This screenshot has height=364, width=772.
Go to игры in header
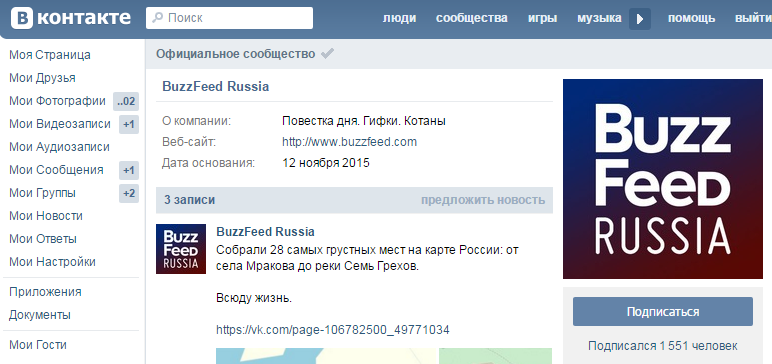[x=543, y=18]
